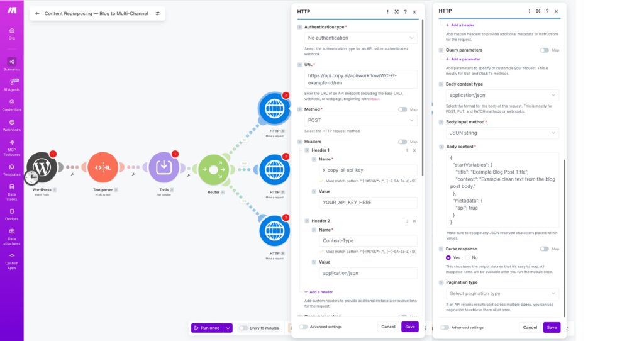Open Credentials section in sidebar
Screen dimensions: 644x341
pos(12,105)
